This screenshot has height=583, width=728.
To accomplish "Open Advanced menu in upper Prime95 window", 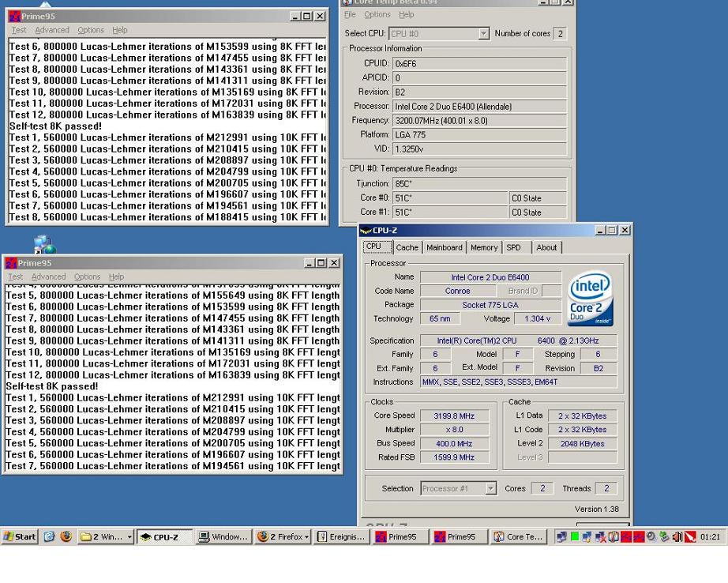I will click(52, 30).
